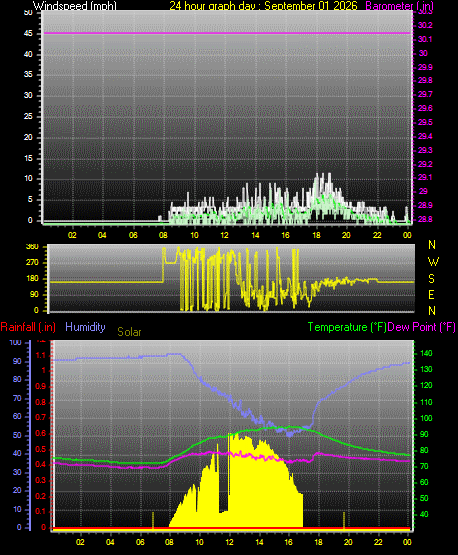Click the rainfall axis value "1.1"
This screenshot has height=555, width=458.
click(41, 355)
